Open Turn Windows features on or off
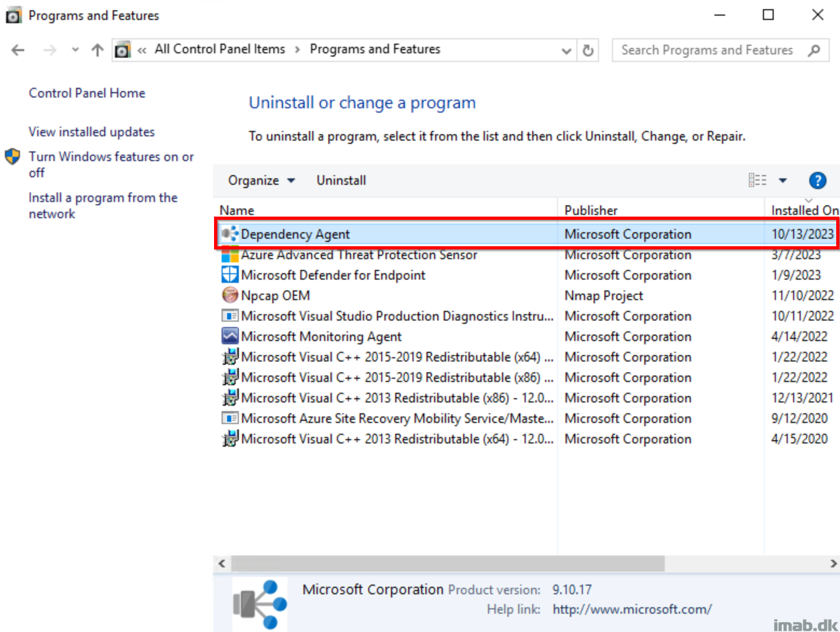The image size is (840, 632). (111, 164)
